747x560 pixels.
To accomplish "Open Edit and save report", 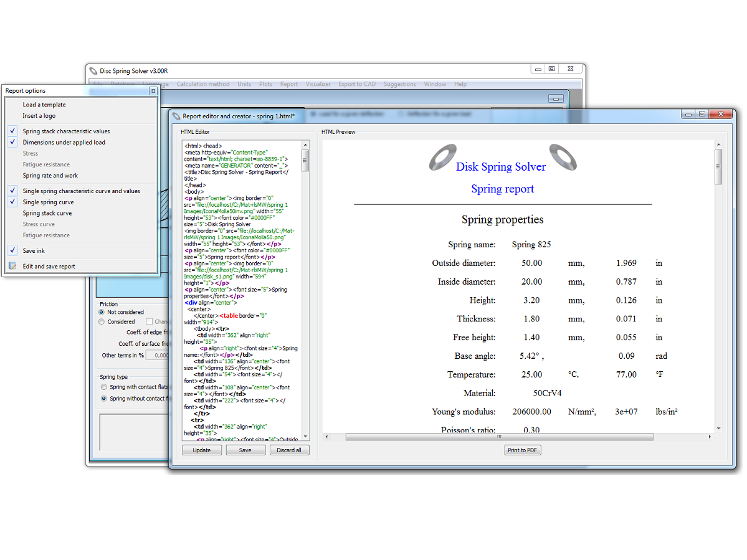I will click(49, 266).
